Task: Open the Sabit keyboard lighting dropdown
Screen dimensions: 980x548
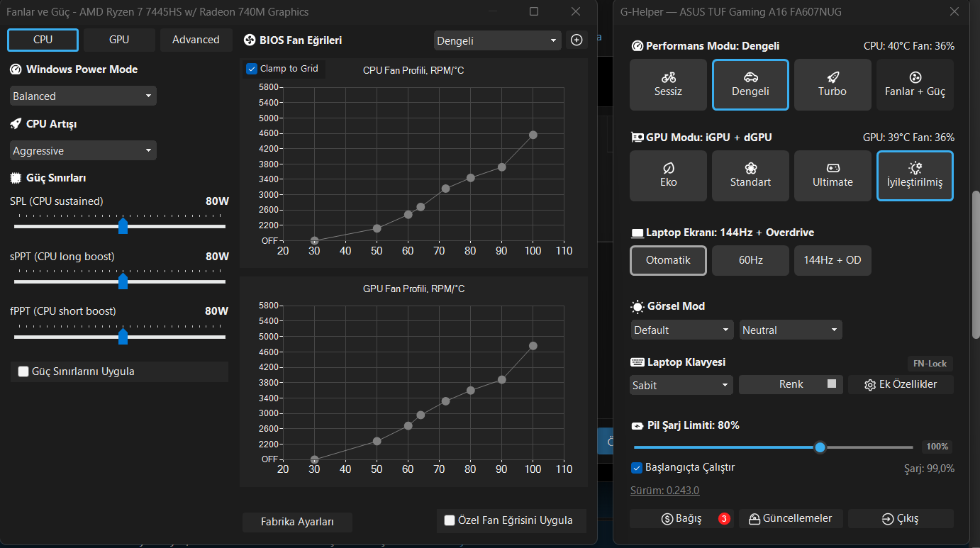Action: [x=682, y=385]
